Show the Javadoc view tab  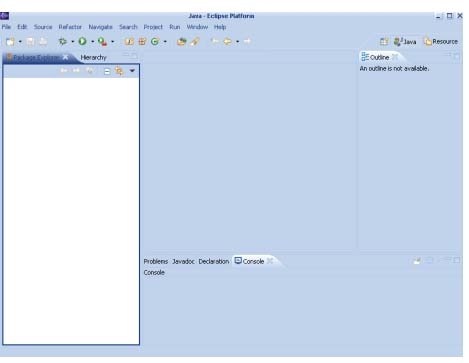click(183, 261)
